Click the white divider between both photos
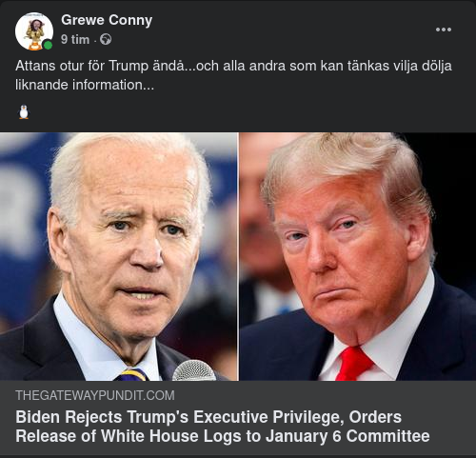The height and width of the screenshot is (458, 476). coord(239,256)
